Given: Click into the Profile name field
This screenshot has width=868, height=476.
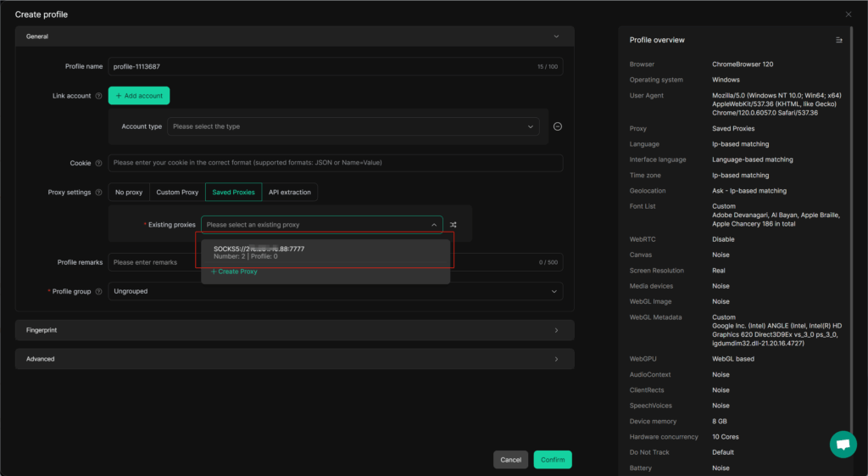Looking at the screenshot, I should 322,66.
